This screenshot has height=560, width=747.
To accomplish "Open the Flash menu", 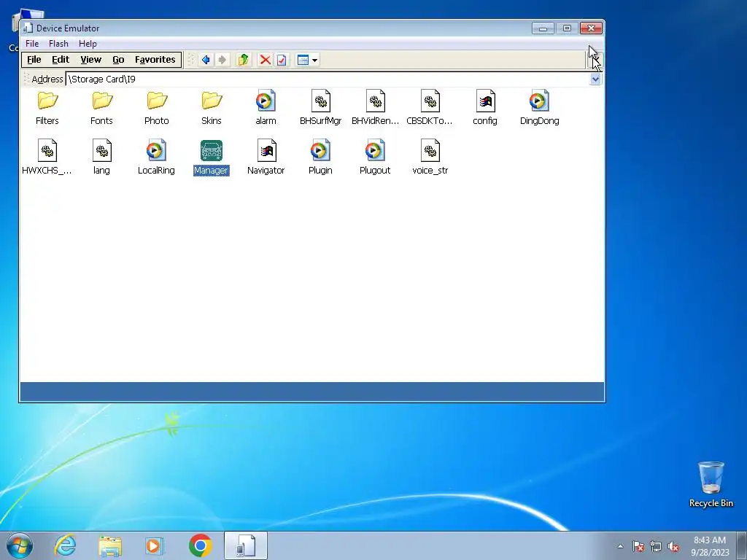I will pos(58,43).
